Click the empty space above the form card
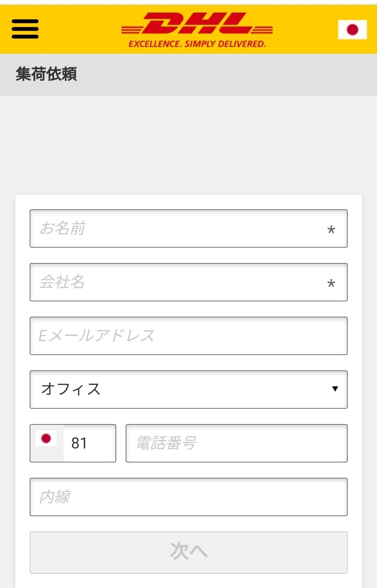Viewport: 377px width, 588px height. click(x=188, y=145)
